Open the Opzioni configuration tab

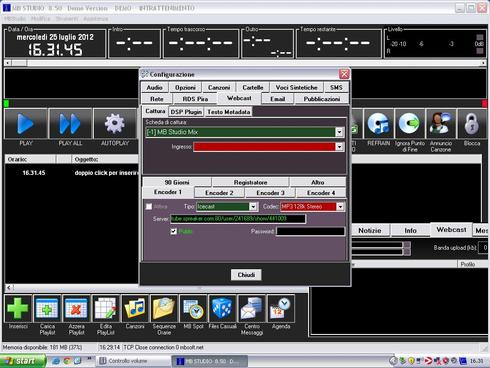click(x=185, y=88)
